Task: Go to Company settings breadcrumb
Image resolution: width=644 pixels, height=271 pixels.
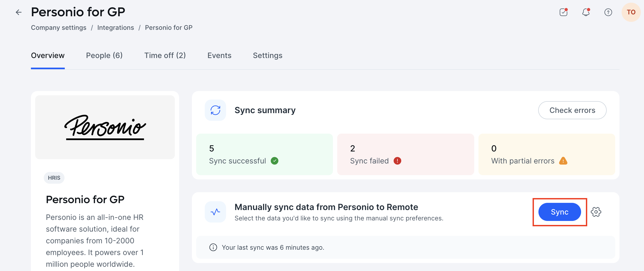Action: [59, 28]
